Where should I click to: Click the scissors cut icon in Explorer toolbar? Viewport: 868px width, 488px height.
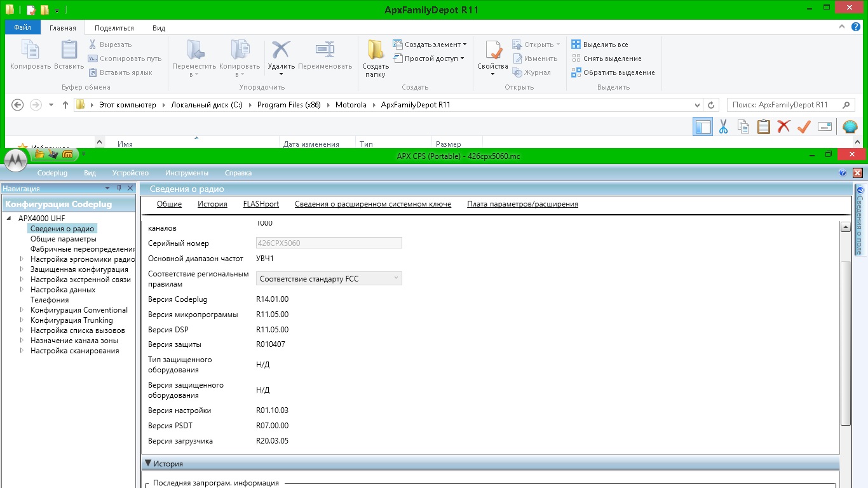pyautogui.click(x=723, y=126)
